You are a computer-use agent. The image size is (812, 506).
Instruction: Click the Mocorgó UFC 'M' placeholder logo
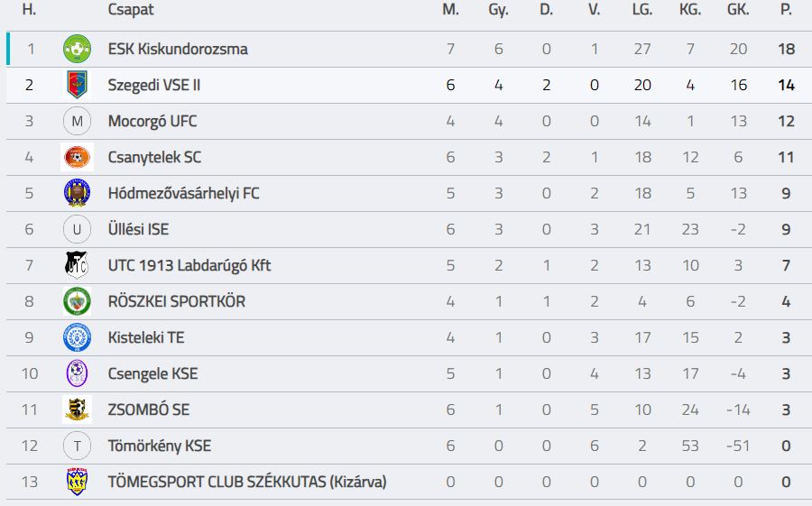(77, 121)
